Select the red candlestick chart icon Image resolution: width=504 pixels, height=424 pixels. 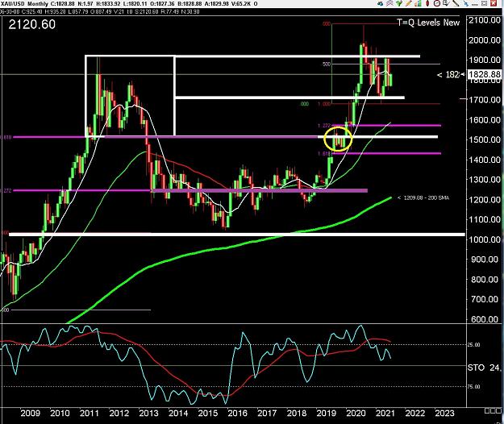(x=427, y=3)
